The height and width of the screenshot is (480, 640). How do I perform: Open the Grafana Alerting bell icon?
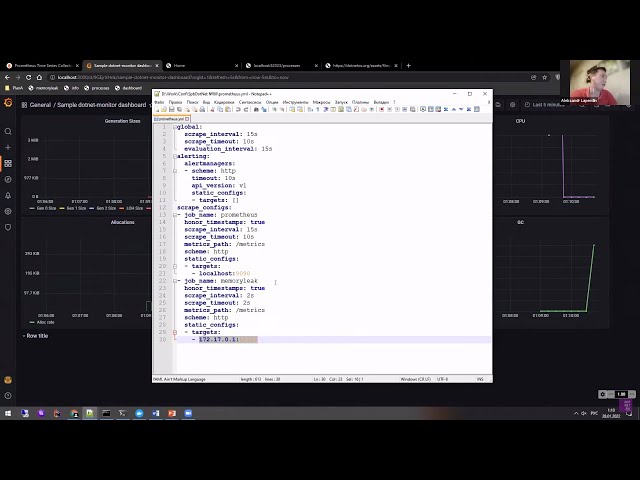tap(8, 196)
